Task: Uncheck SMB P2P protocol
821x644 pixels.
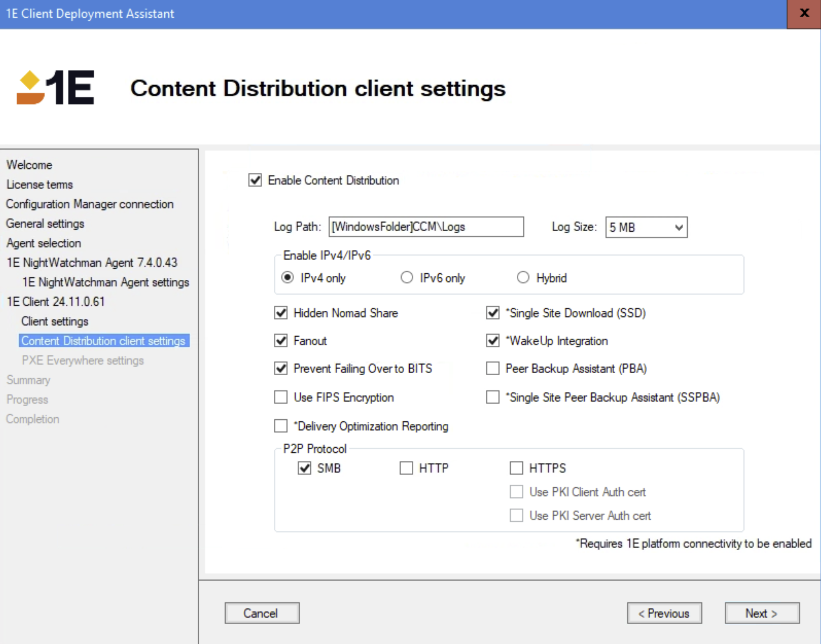Action: tap(304, 468)
